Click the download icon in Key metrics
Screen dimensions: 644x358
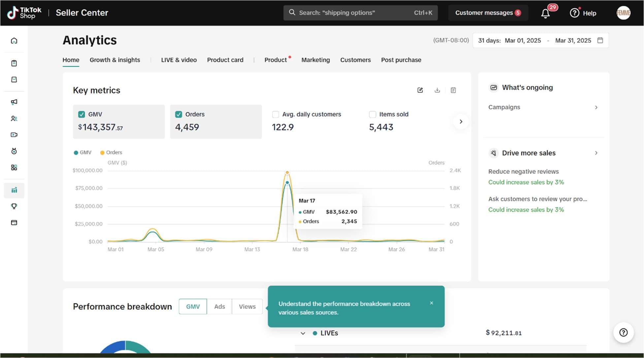[x=437, y=90]
